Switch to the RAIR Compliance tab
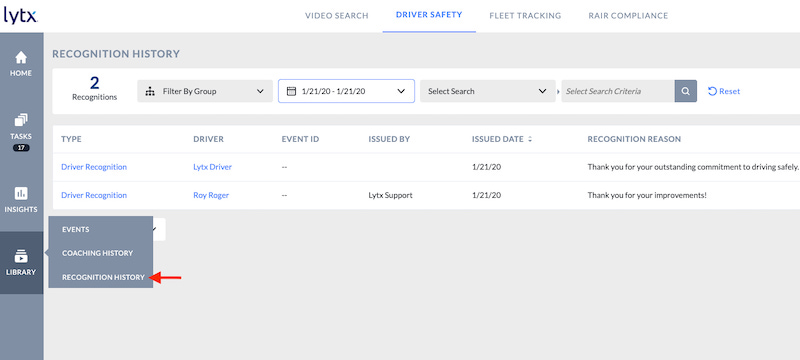This screenshot has height=360, width=800. click(x=628, y=16)
